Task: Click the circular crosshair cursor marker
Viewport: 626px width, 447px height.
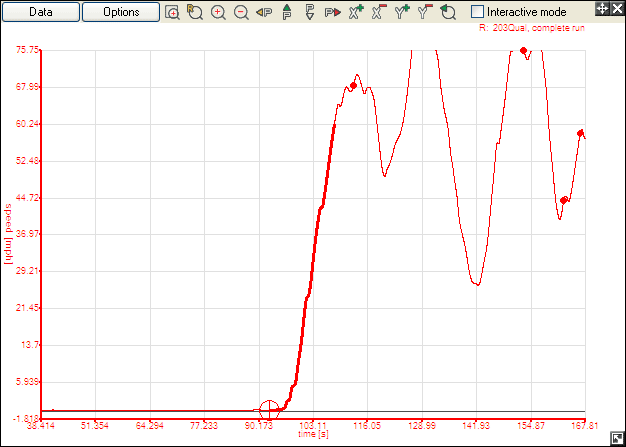Action: [x=269, y=409]
